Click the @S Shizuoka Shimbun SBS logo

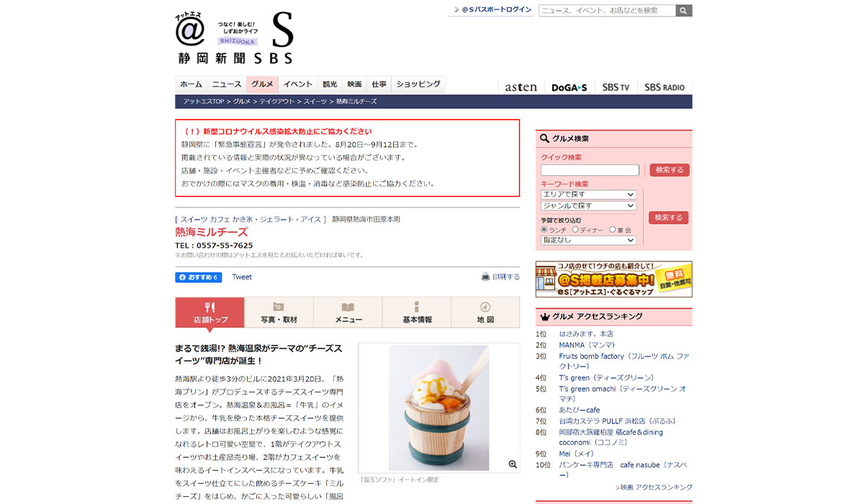[235, 40]
